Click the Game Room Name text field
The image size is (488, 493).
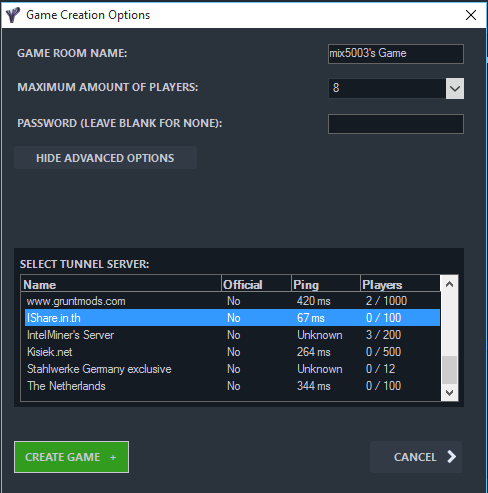[x=396, y=54]
